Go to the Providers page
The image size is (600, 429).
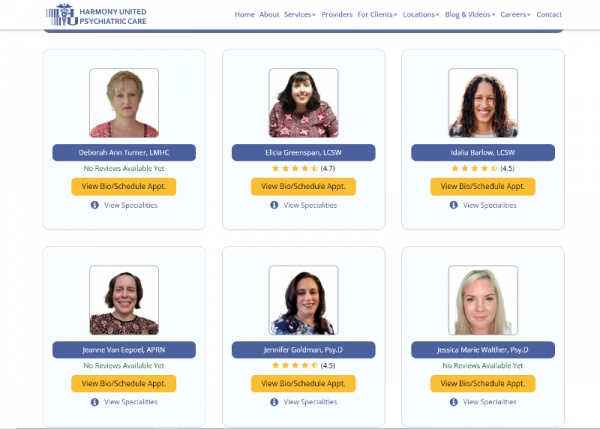click(337, 15)
